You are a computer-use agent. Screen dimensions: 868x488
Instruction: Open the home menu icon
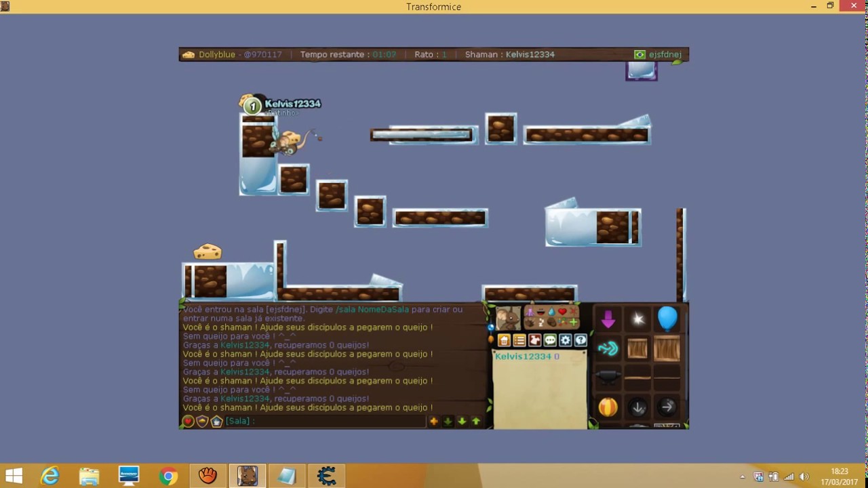(504, 340)
